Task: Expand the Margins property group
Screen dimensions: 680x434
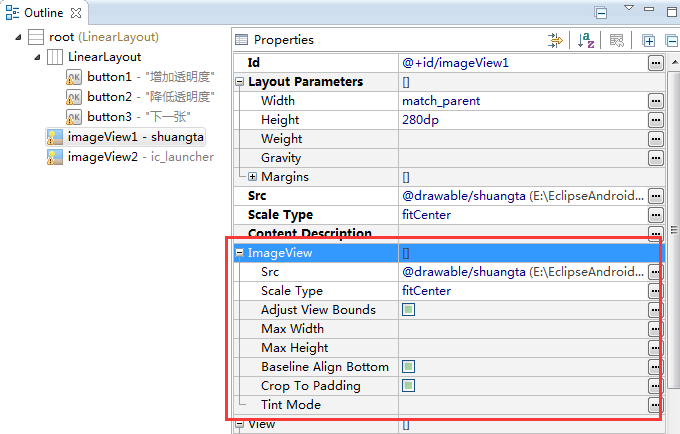Action: tap(252, 176)
